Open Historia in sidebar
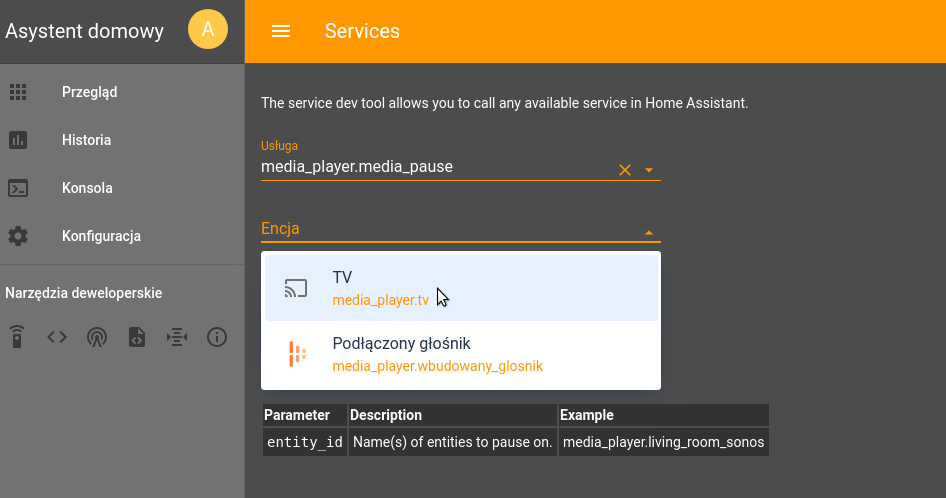This screenshot has height=498, width=946. 86,140
